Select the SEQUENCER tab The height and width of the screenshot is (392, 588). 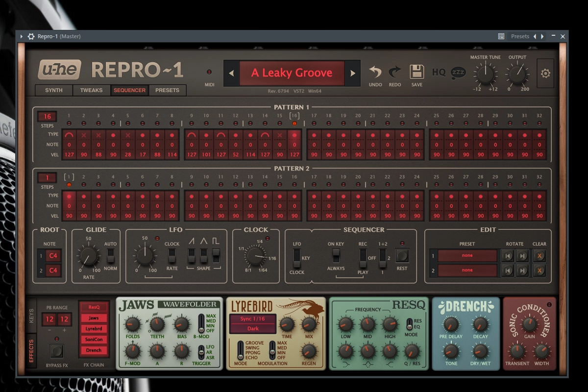pos(129,90)
